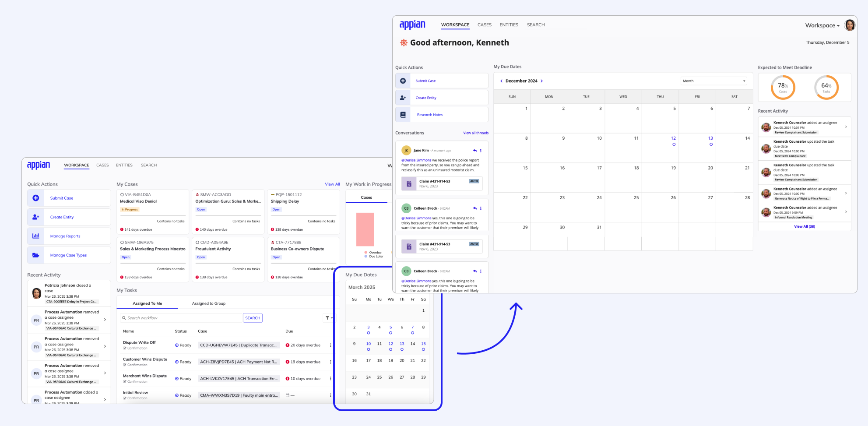Select the Assigned To Me tab
The image size is (868, 426).
pyautogui.click(x=148, y=303)
